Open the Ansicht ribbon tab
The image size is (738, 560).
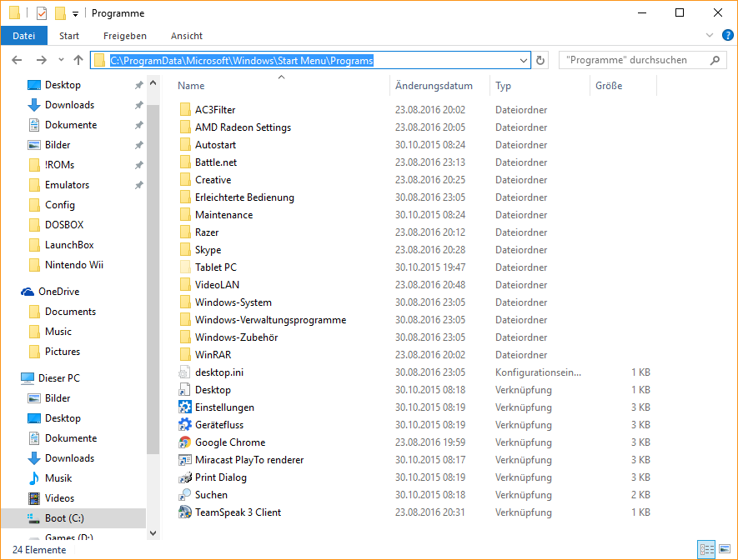187,36
